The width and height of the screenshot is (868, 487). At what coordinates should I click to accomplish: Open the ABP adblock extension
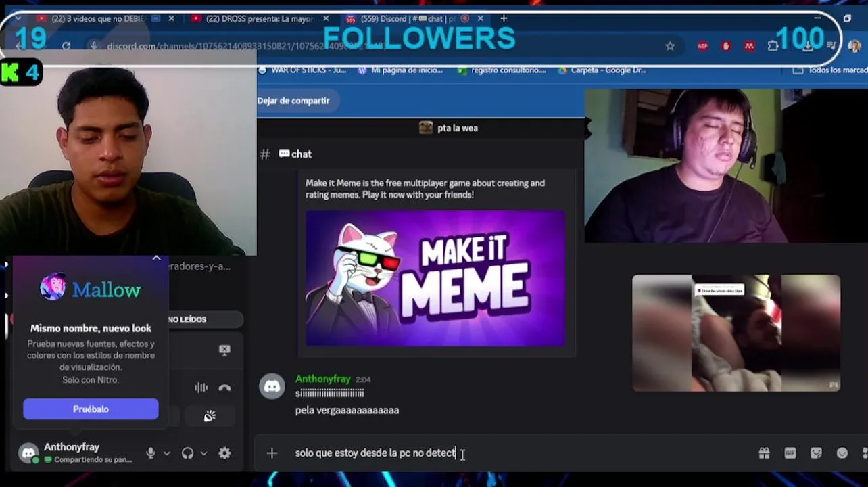click(702, 46)
